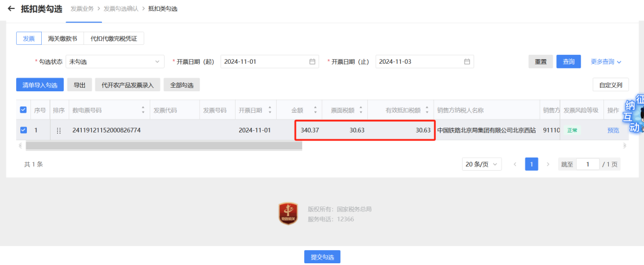Screen dimensions: 644x265
Task: Click the 发票风险等级 column header
Action: click(x=581, y=110)
